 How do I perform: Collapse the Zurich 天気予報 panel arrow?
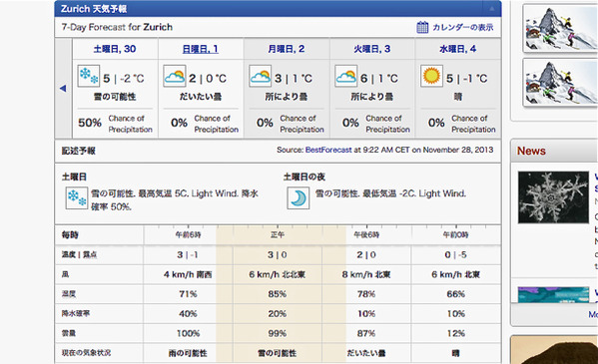tap(492, 8)
